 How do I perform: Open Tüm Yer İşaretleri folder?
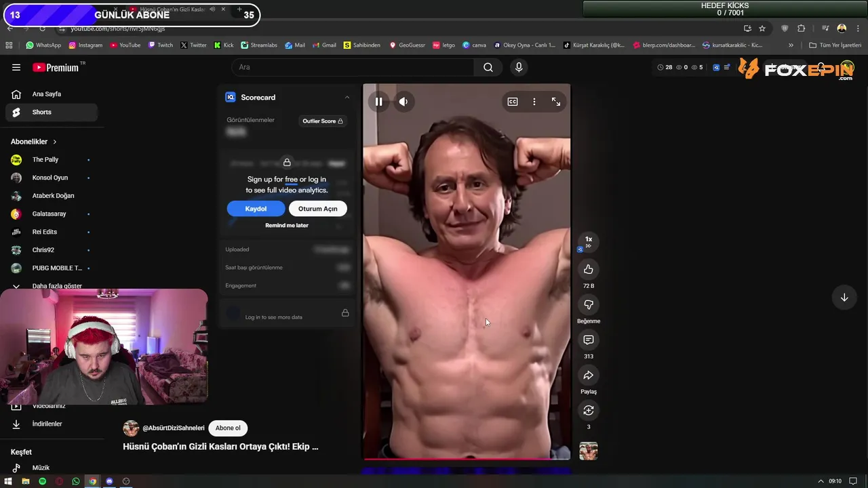click(x=835, y=45)
